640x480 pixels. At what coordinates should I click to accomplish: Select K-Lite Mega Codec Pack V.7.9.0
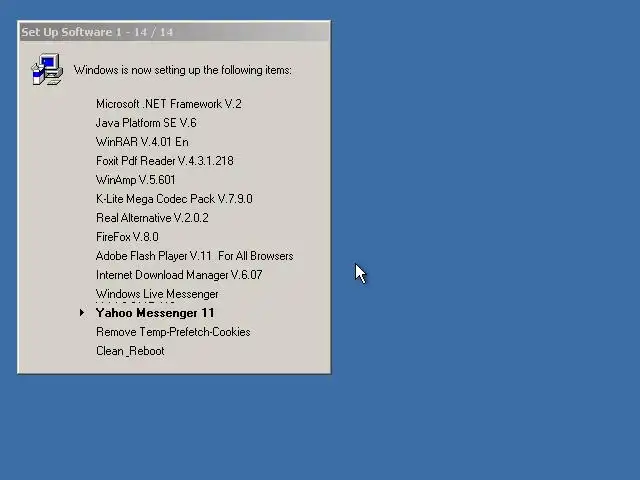[x=174, y=199]
